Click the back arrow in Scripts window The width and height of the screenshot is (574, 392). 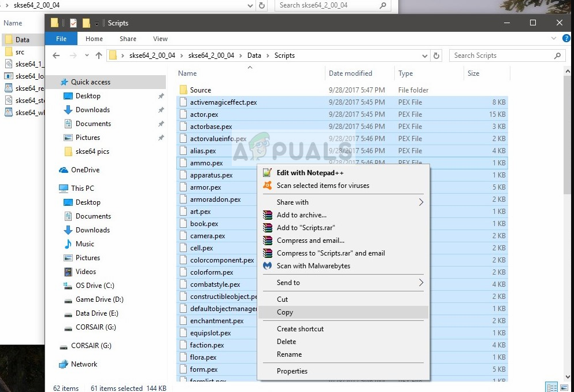pyautogui.click(x=56, y=56)
